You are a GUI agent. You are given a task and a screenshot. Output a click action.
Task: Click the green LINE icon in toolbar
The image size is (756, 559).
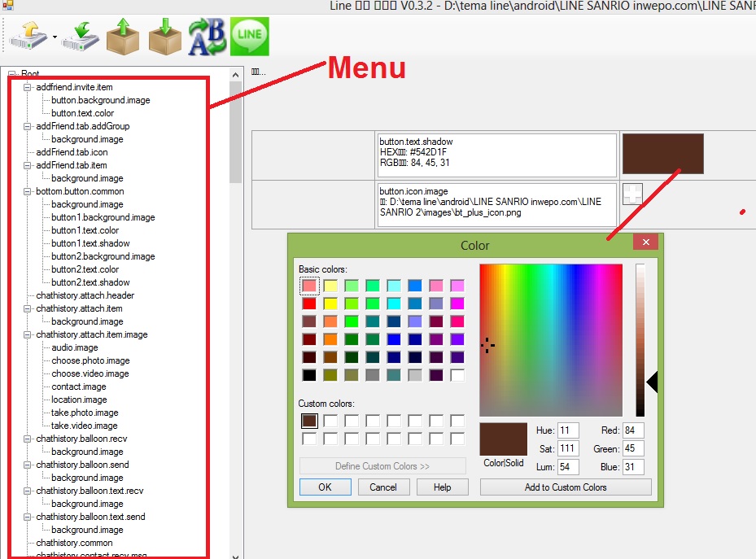coord(248,36)
